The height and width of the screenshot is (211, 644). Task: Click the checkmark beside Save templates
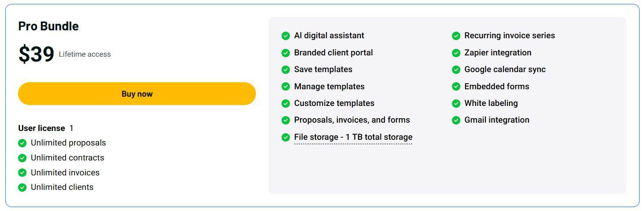pos(285,69)
